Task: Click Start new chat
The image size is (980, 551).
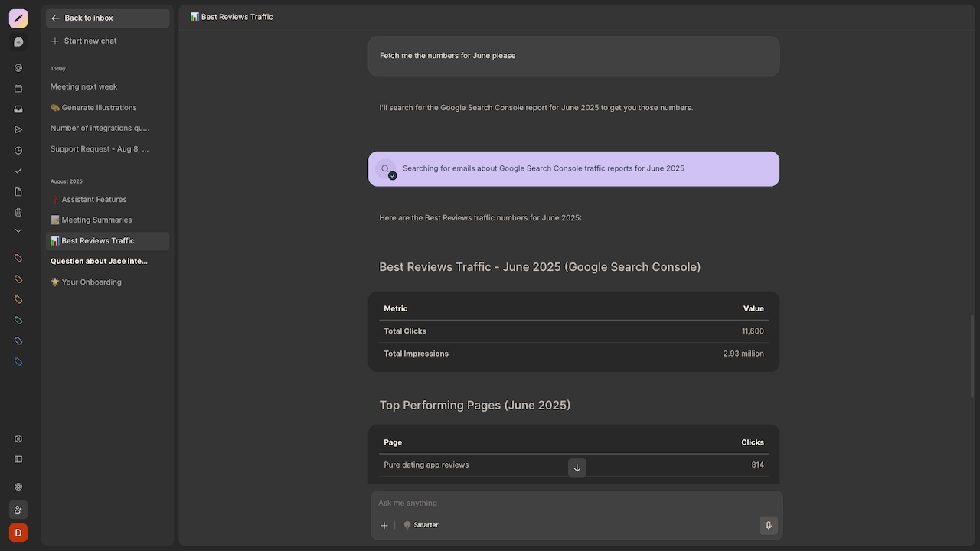Action: [x=90, y=41]
